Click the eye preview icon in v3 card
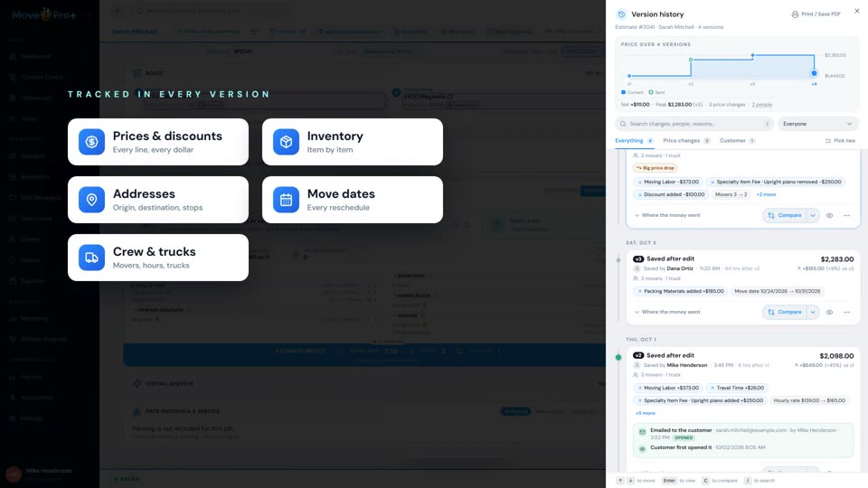Viewport: 868px width, 488px height. [x=829, y=312]
